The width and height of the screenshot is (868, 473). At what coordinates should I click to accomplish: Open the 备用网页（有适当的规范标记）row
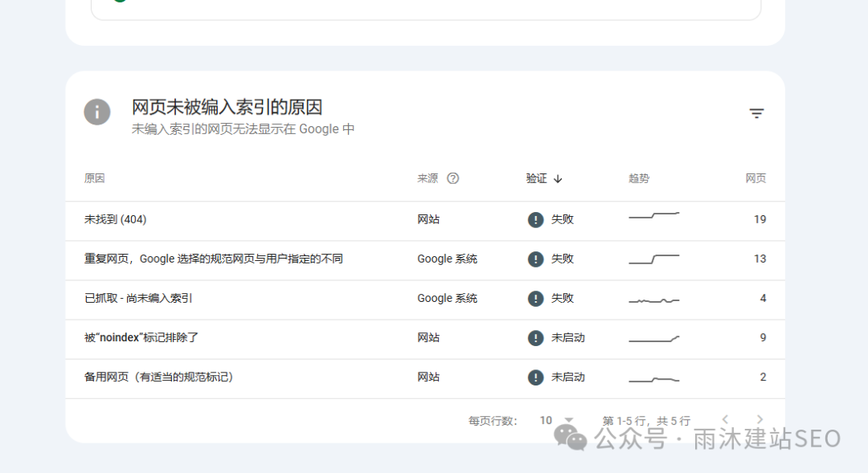(x=159, y=377)
